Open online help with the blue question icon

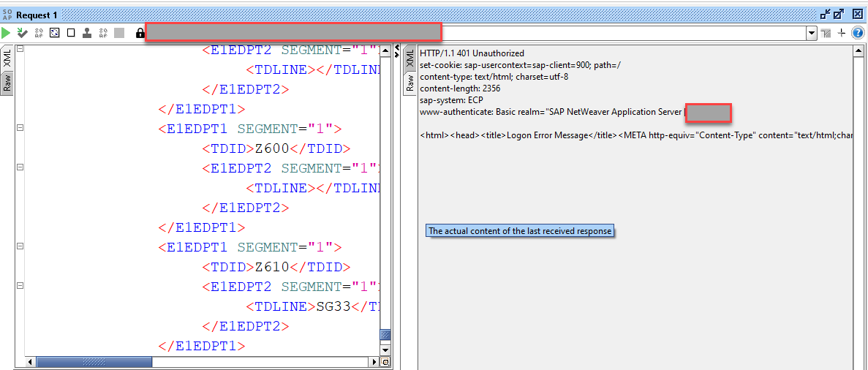(857, 33)
